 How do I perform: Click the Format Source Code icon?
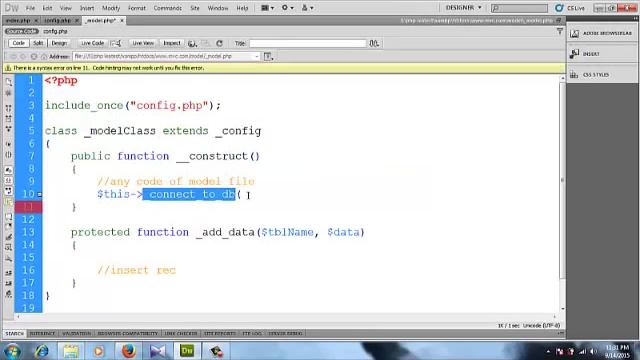[x=9, y=294]
